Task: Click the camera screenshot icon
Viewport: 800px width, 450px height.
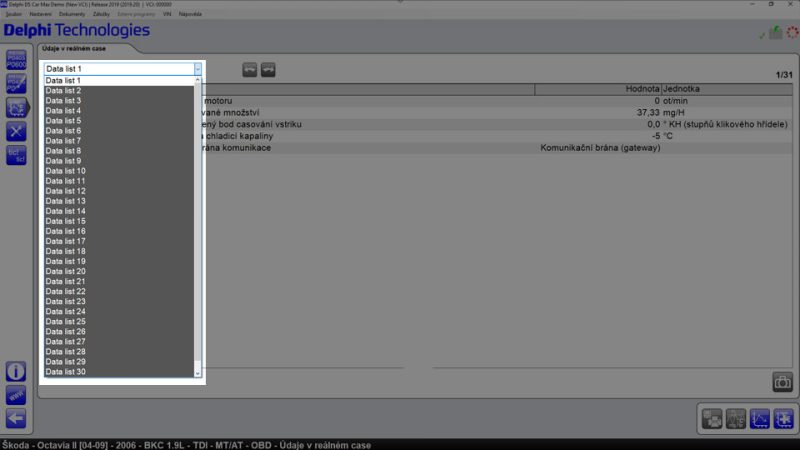Action: [782, 382]
